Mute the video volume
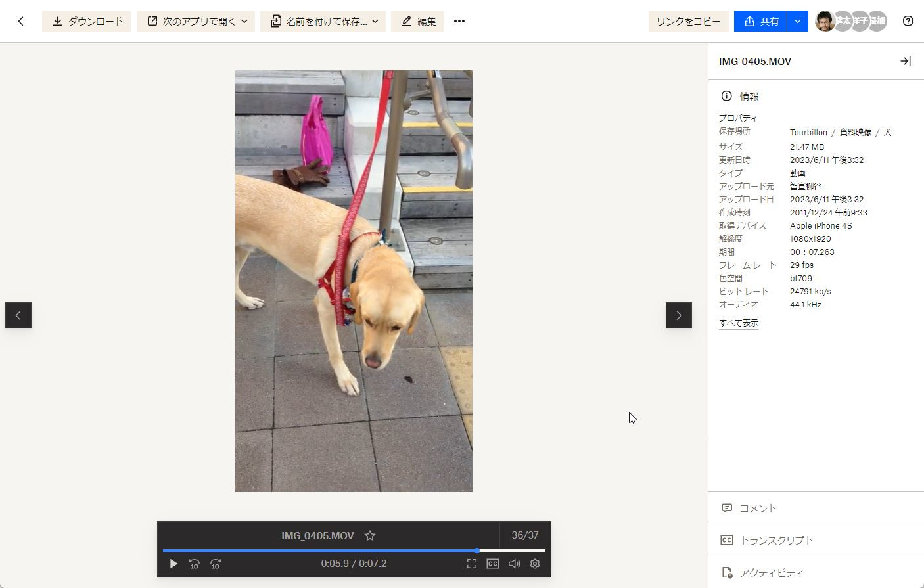The image size is (924, 588). click(514, 564)
